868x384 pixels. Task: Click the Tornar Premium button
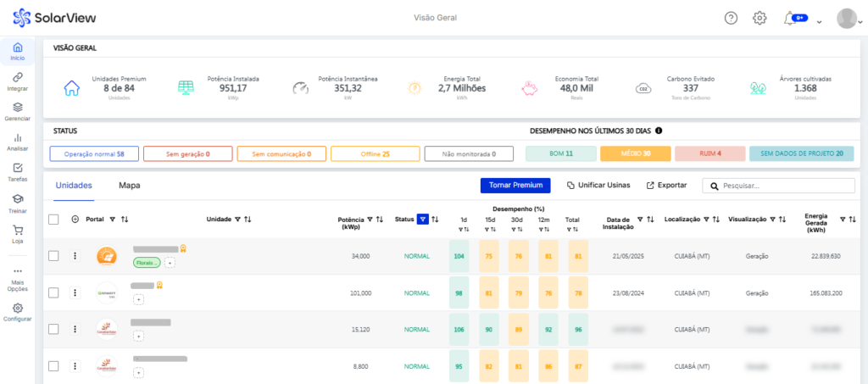click(x=515, y=185)
